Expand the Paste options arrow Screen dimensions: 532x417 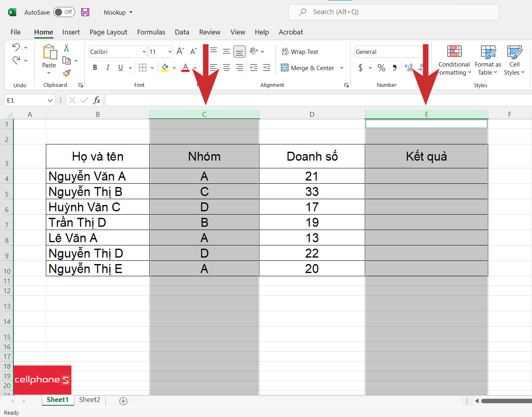pyautogui.click(x=49, y=73)
